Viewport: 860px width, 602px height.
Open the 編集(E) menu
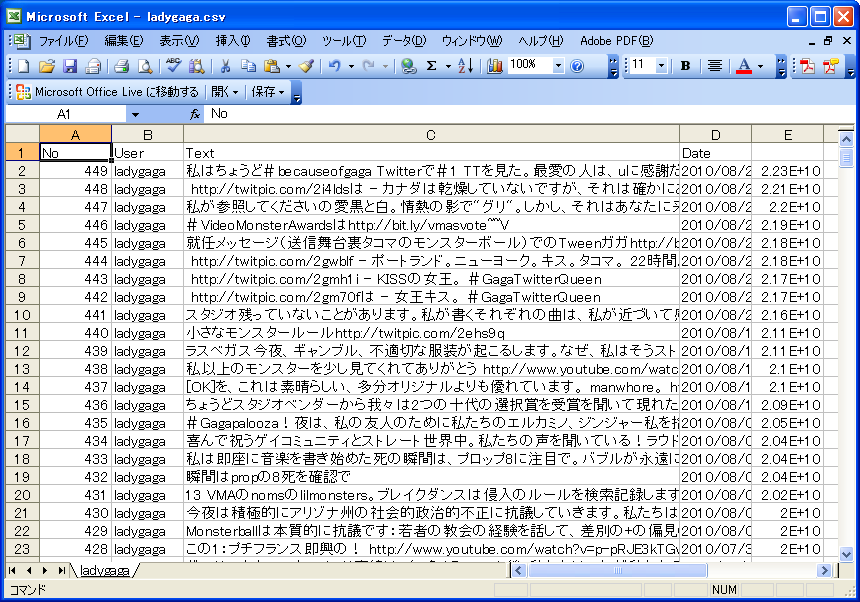tap(123, 41)
